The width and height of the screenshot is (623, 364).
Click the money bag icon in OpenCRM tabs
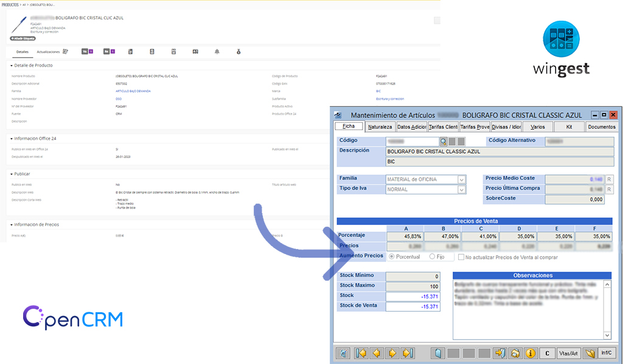click(x=238, y=52)
